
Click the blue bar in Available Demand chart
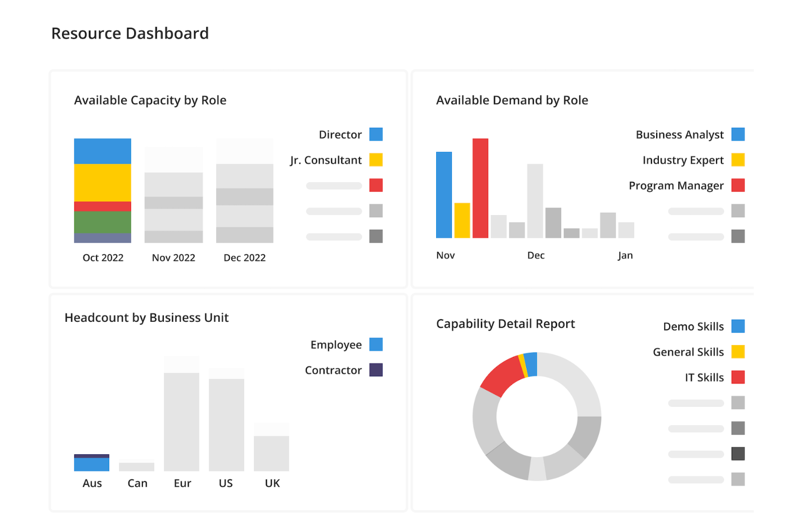(444, 195)
